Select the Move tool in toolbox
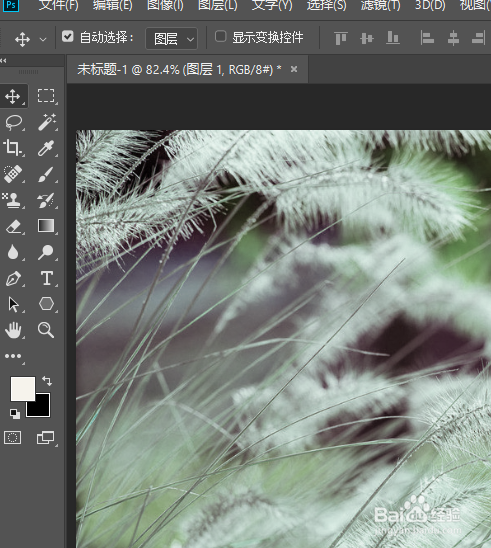Viewport: 491px width, 548px height. pos(13,96)
